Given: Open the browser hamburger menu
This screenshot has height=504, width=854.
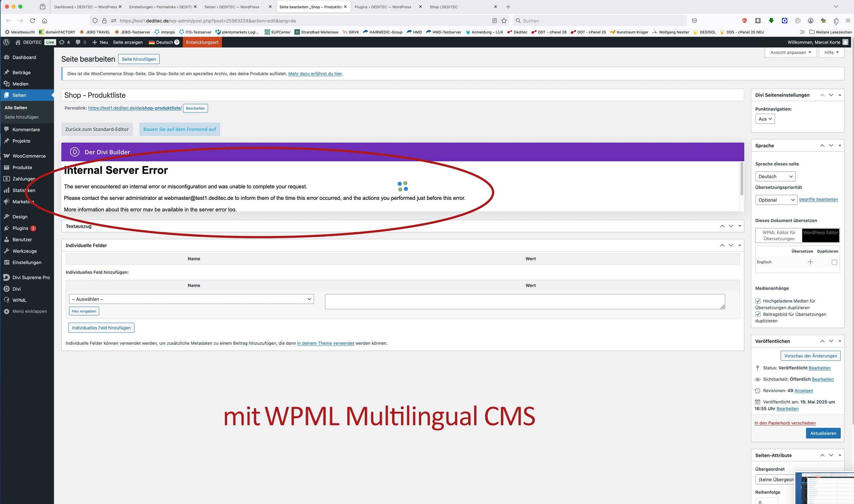Looking at the screenshot, I should coord(848,21).
